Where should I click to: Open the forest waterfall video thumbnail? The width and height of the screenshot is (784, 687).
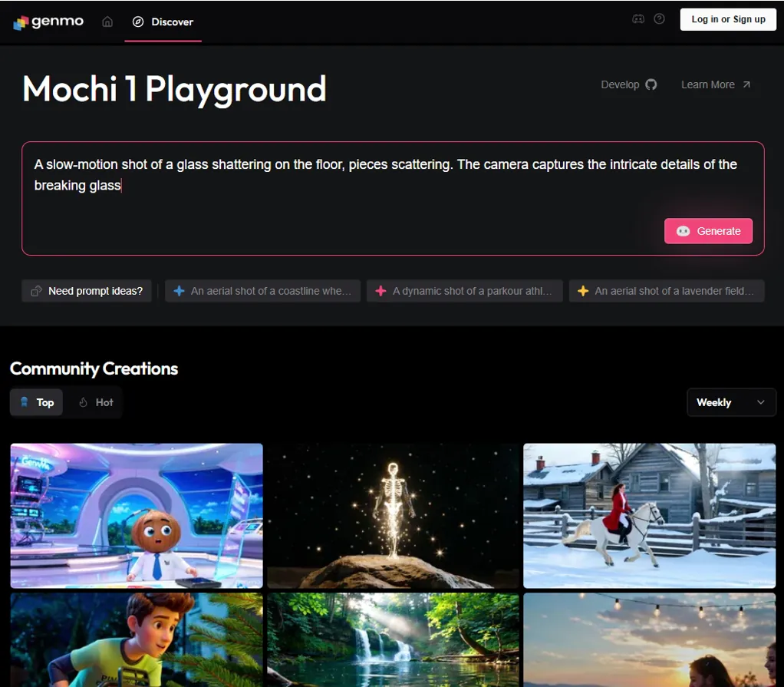coord(393,640)
